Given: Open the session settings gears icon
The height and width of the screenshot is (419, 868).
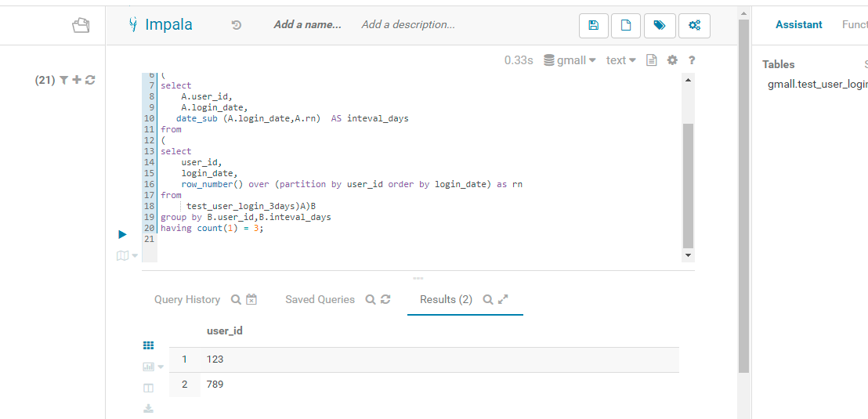Looking at the screenshot, I should click(694, 25).
